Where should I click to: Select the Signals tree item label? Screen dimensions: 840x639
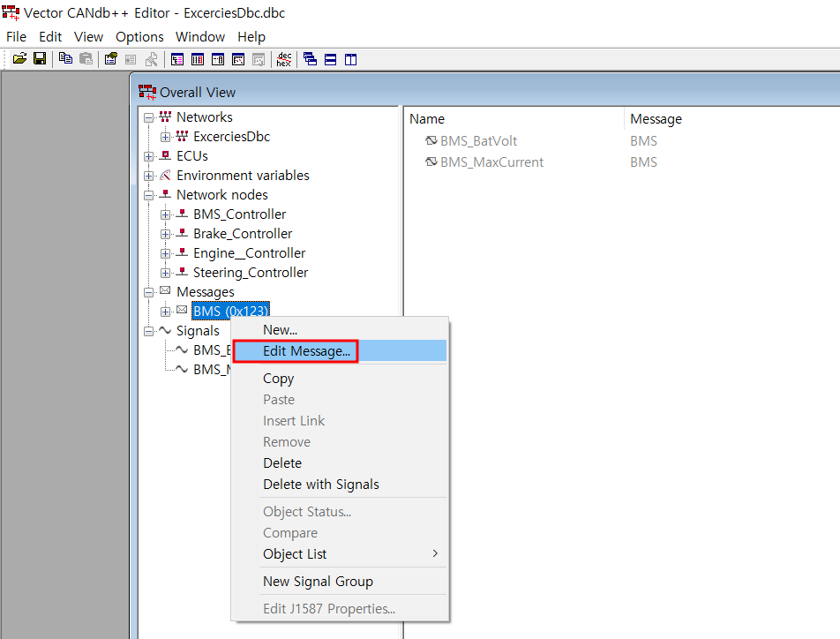(198, 331)
